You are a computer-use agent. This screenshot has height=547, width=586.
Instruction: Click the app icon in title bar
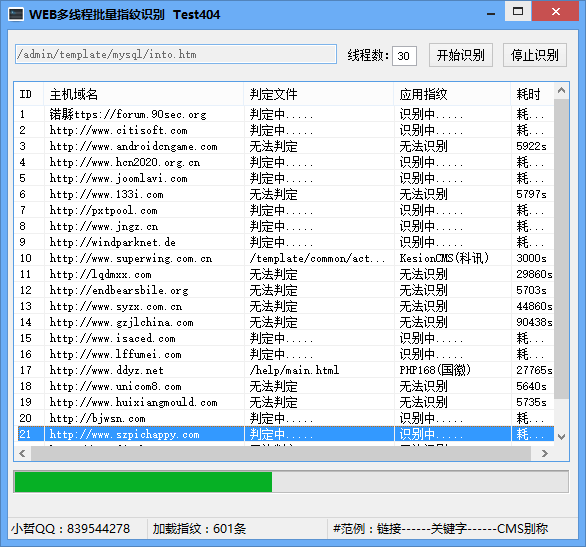point(16,15)
